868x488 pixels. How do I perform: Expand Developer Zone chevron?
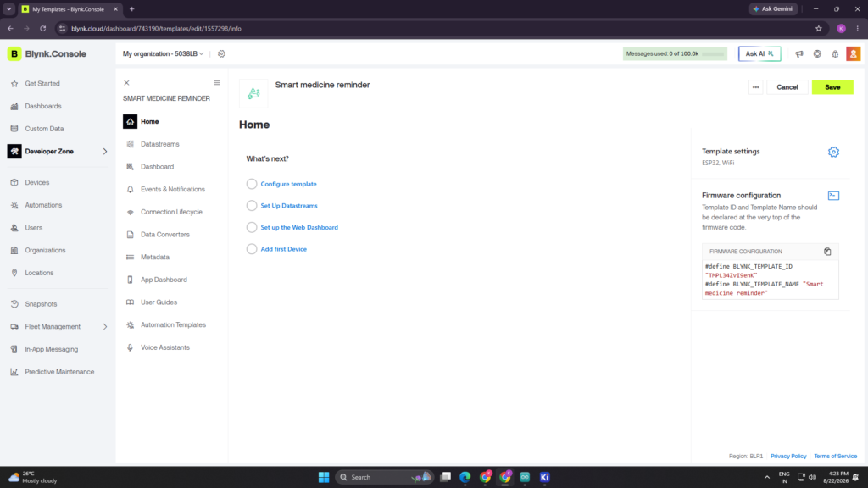(x=104, y=152)
